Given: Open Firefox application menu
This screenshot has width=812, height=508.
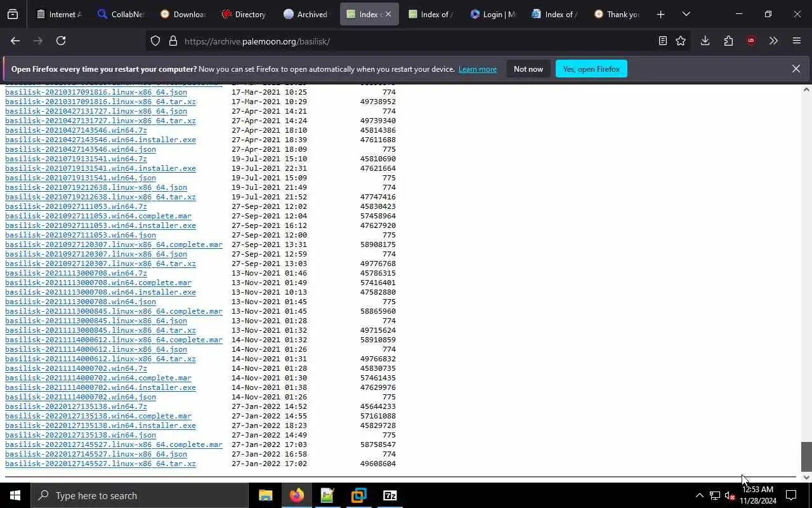Looking at the screenshot, I should 797,41.
